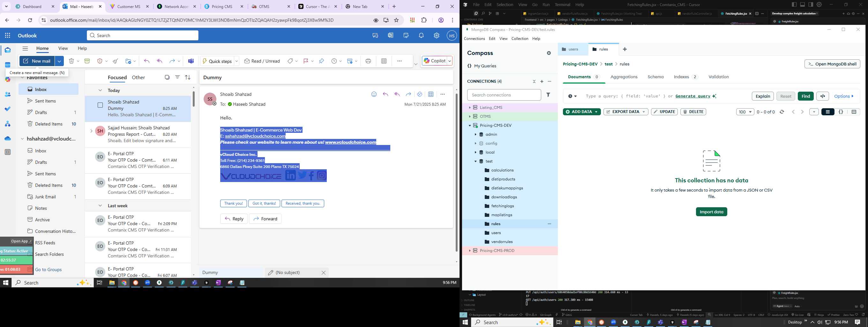Open more actions ellipsis in message header

pyautogui.click(x=442, y=95)
